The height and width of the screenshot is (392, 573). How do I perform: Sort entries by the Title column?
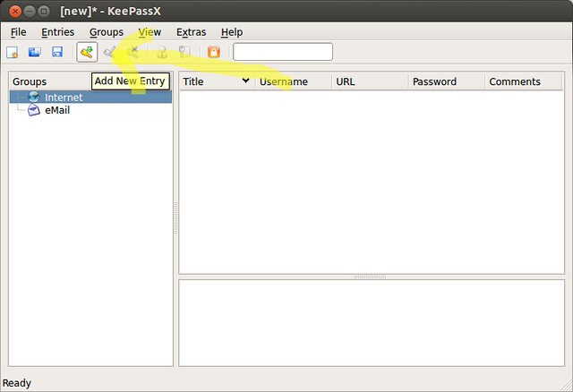click(217, 81)
